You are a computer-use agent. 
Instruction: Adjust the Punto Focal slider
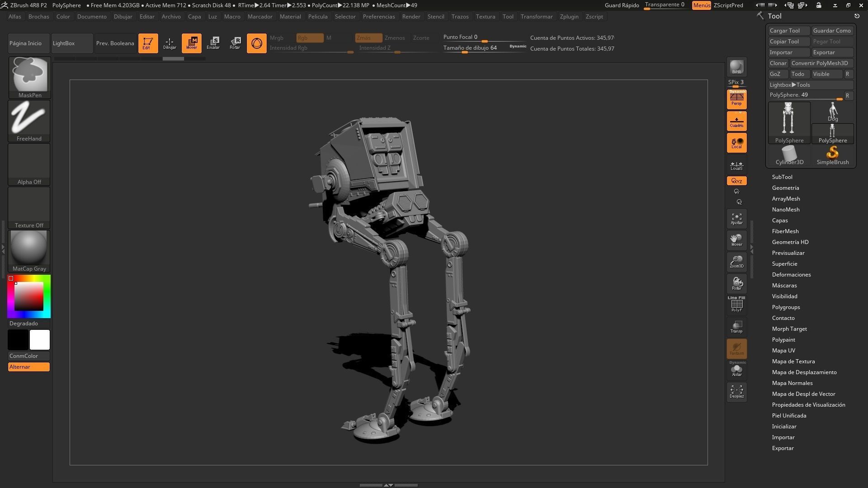pos(485,38)
